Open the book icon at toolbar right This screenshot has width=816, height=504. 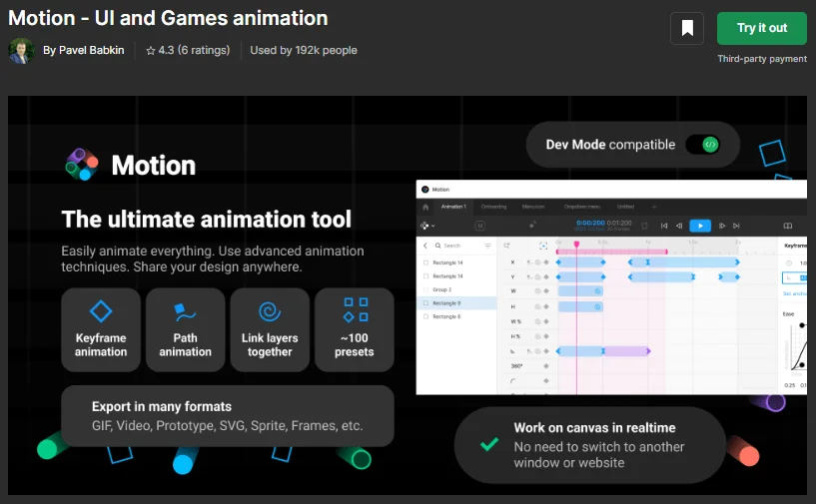787,226
